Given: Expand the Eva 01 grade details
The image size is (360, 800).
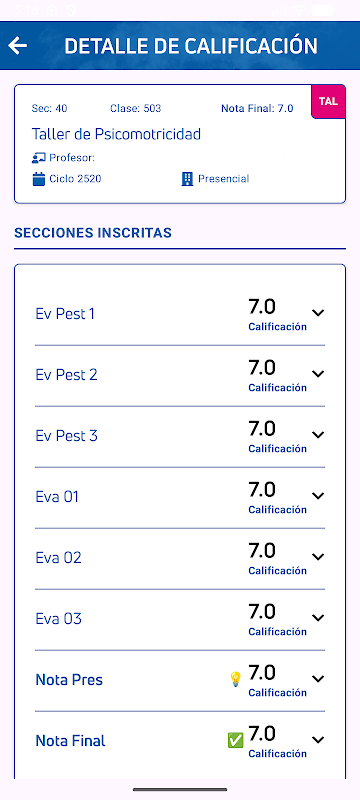Looking at the screenshot, I should tap(318, 495).
